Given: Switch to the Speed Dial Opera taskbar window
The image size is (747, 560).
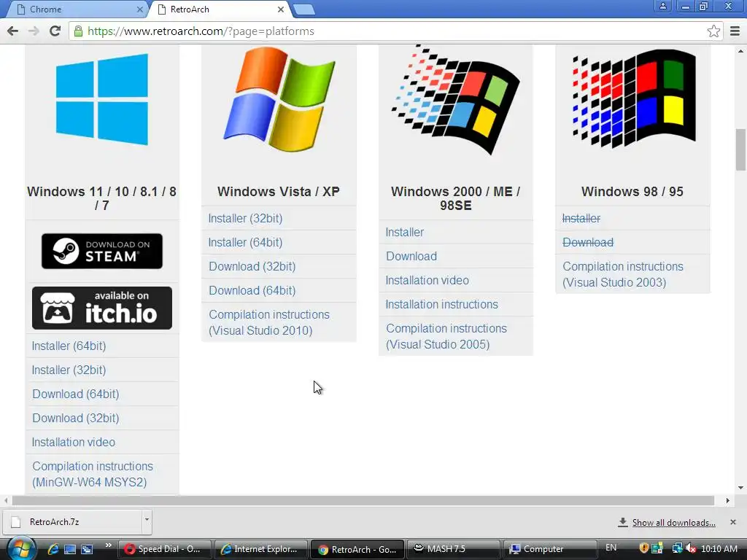Looking at the screenshot, I should pos(165,549).
